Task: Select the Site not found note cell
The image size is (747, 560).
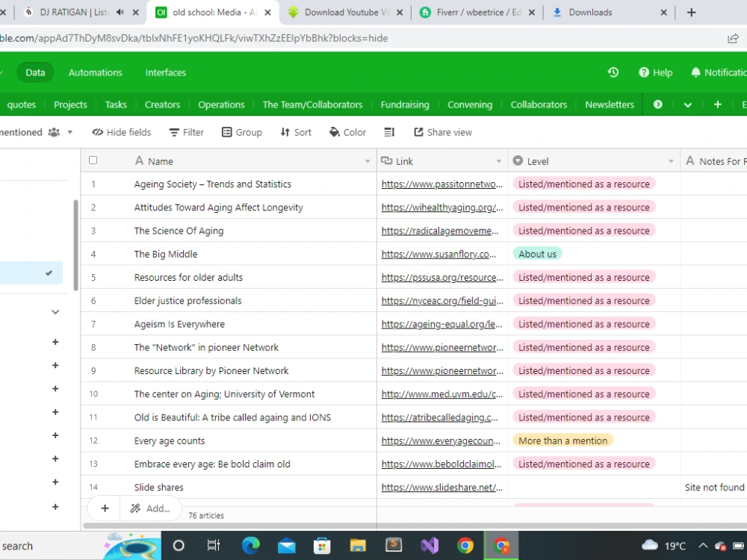Action: 713,488
